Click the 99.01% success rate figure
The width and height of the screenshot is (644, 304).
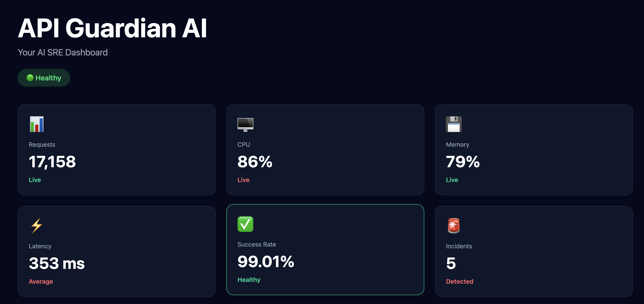coord(266,261)
